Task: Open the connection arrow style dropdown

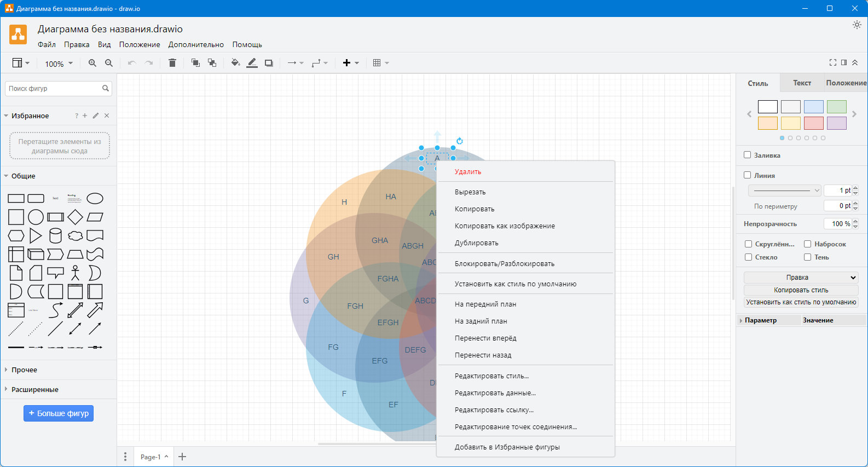Action: (x=296, y=63)
